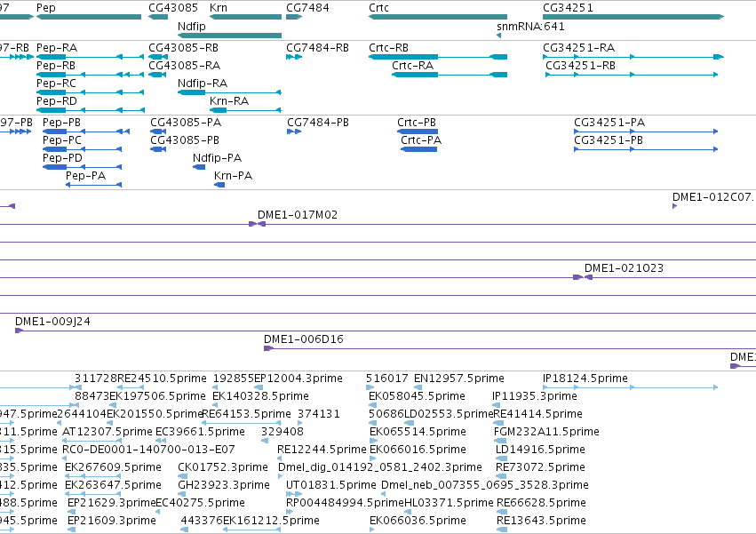Click protein Pep-PA
Viewport: 756px width, 534px height.
[x=93, y=185]
